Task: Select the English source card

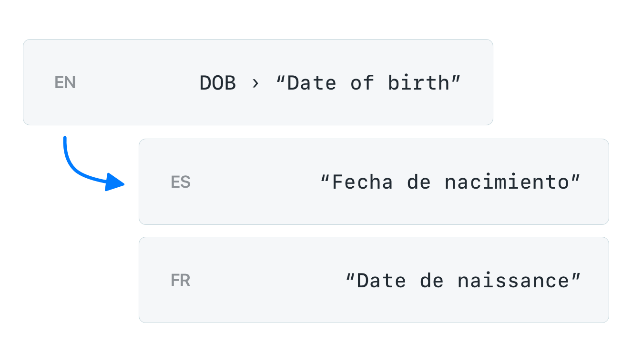Action: pyautogui.click(x=258, y=82)
